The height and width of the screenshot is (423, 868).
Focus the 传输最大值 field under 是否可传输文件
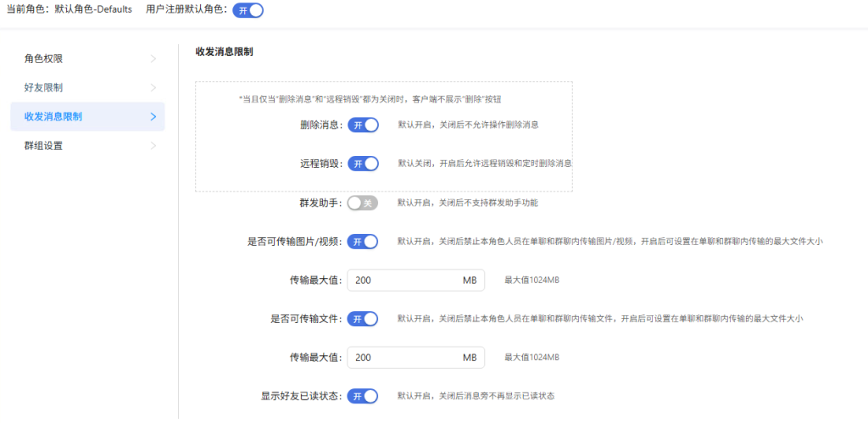click(x=415, y=358)
